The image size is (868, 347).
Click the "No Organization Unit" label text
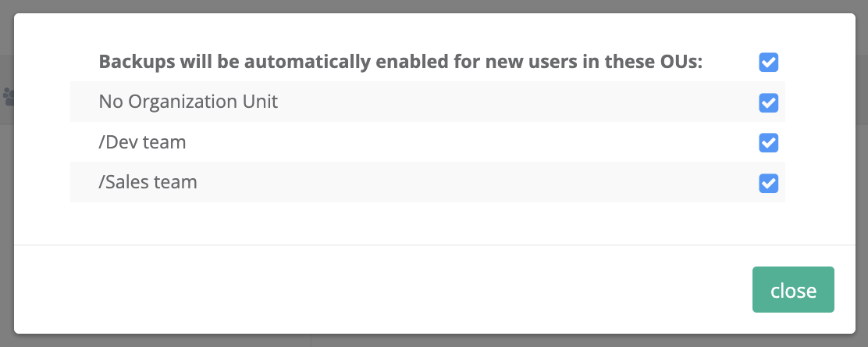188,102
